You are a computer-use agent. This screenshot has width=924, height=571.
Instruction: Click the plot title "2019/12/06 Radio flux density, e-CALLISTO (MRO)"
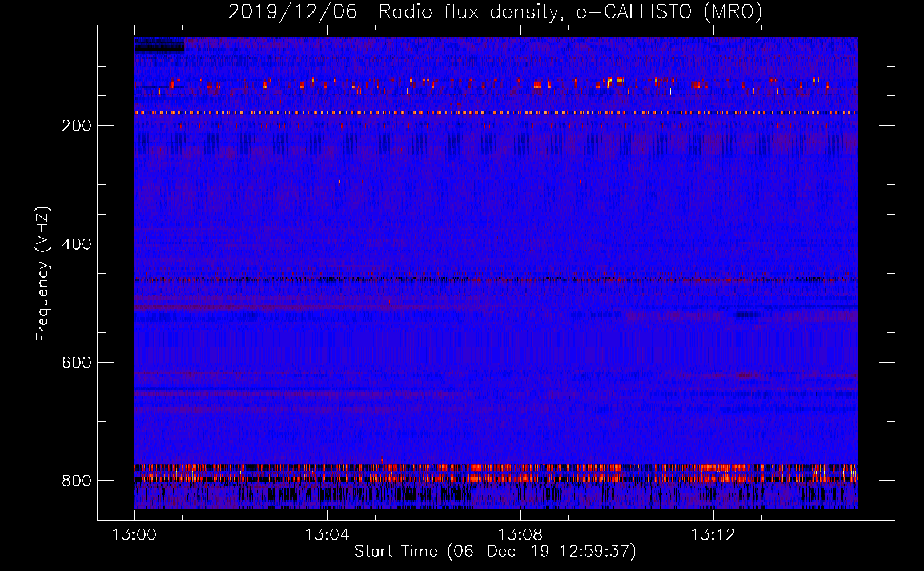[x=495, y=11]
